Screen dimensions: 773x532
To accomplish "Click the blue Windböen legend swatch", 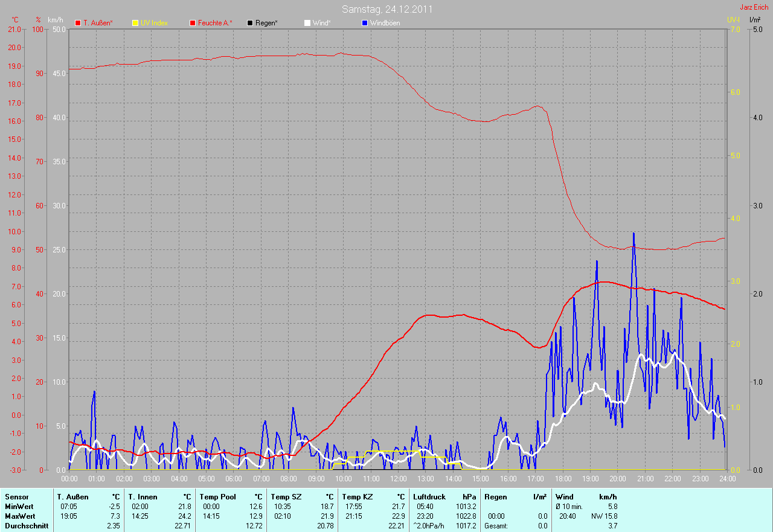I will click(x=364, y=23).
